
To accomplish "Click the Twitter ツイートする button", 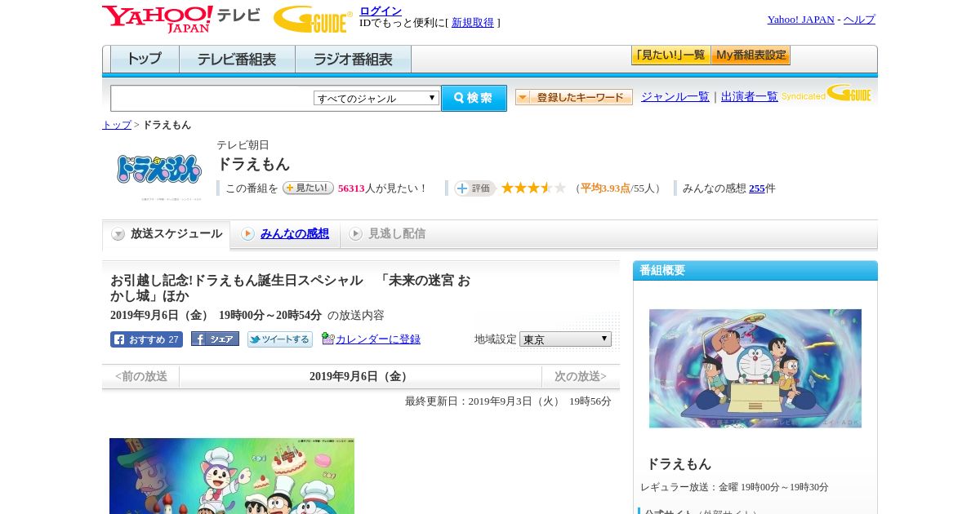I will coord(280,339).
